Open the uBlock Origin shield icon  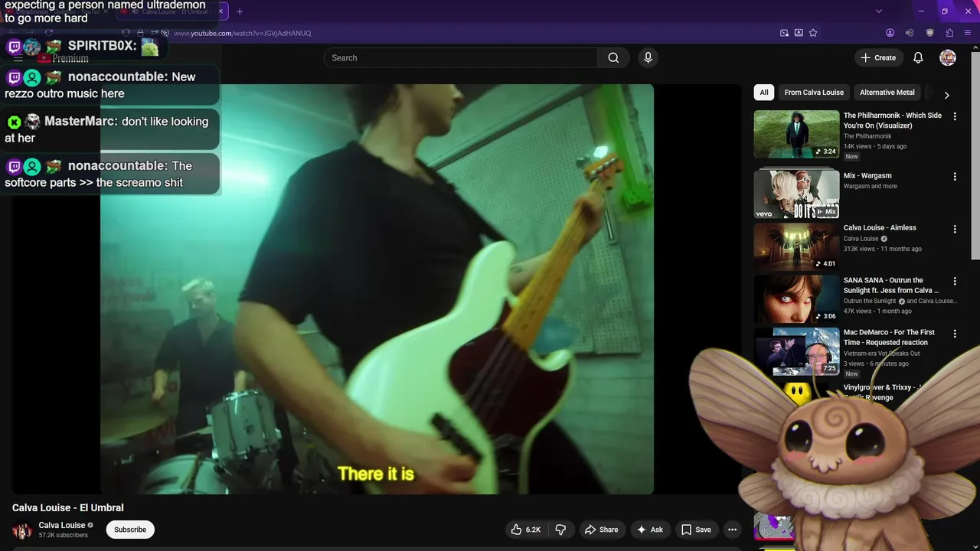tap(929, 33)
